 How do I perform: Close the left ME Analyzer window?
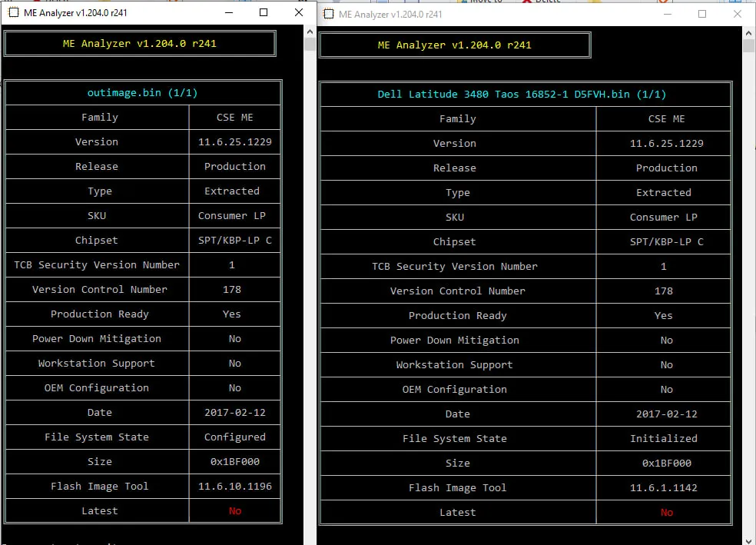(x=299, y=12)
